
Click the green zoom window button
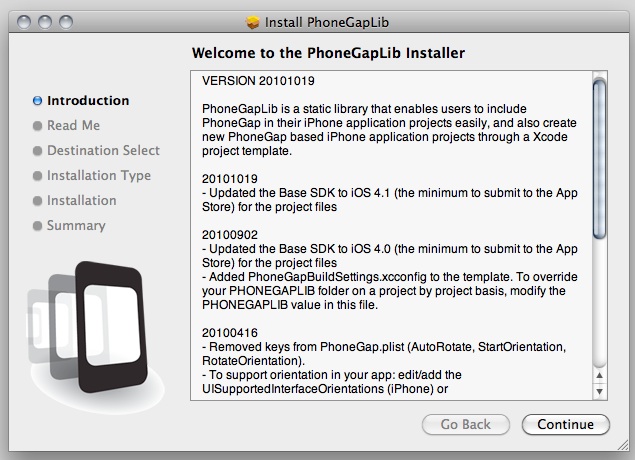66,22
